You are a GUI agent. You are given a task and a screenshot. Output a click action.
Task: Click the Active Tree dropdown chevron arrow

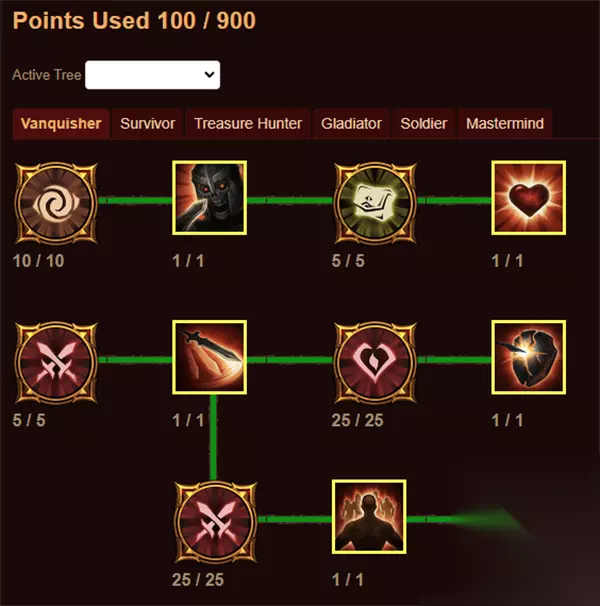tap(209, 75)
